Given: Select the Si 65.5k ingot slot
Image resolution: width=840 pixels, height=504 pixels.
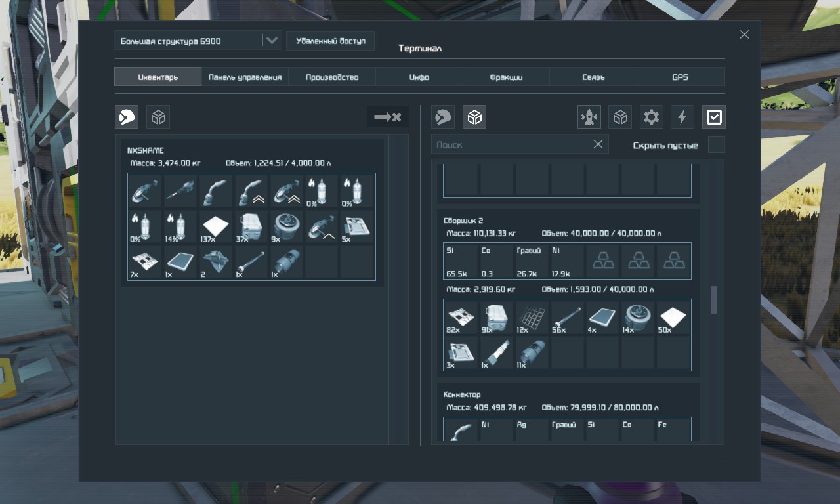Looking at the screenshot, I should coord(461,261).
